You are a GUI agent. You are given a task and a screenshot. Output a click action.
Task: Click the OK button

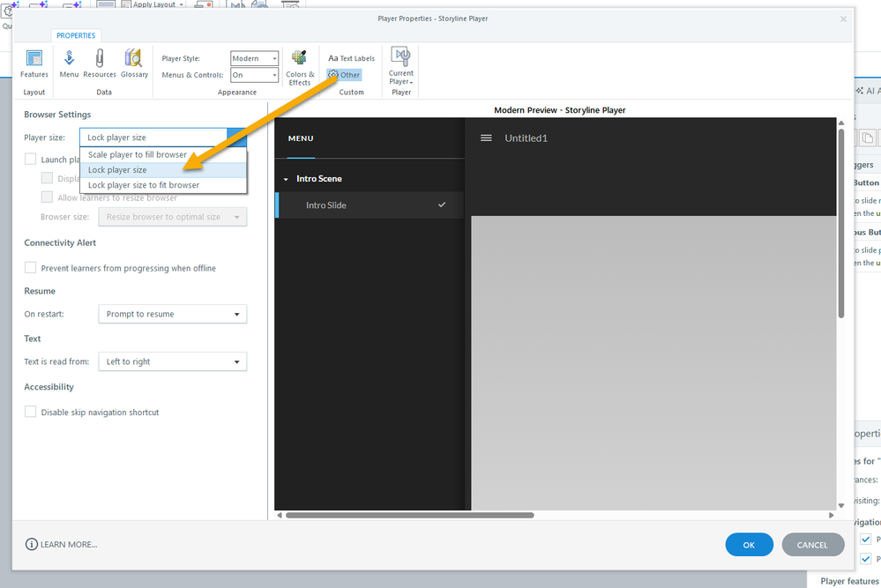pyautogui.click(x=749, y=545)
